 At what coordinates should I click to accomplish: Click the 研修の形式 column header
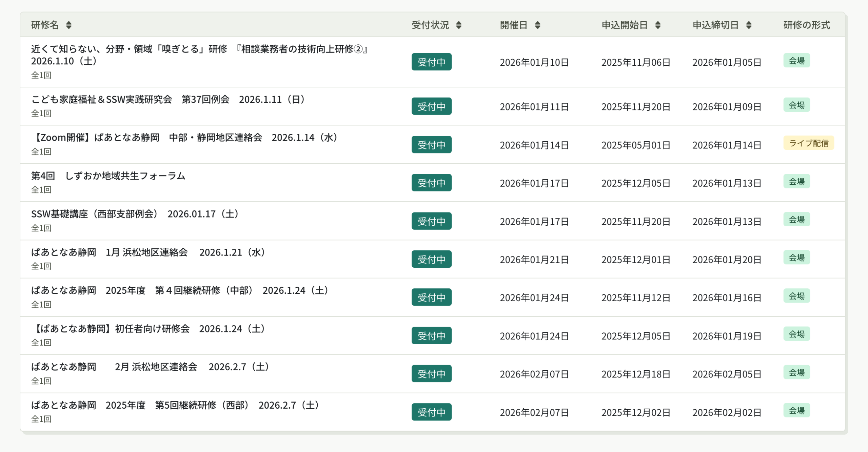[806, 25]
